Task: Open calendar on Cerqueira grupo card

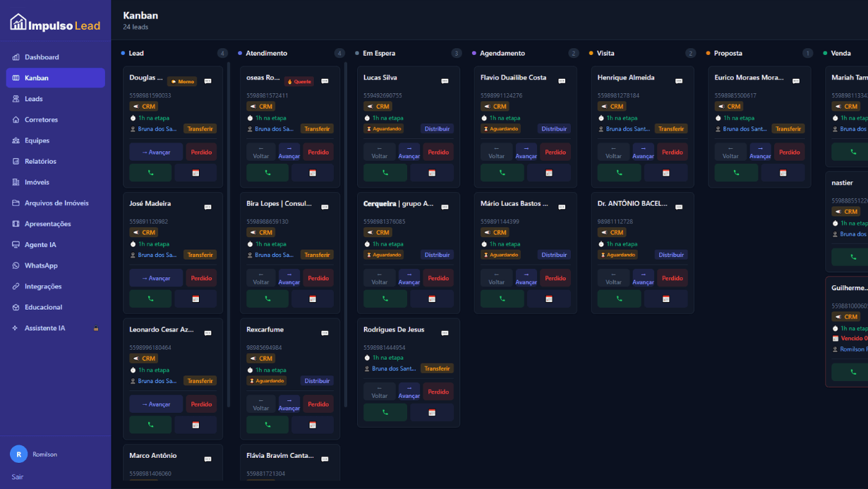Action: point(432,298)
